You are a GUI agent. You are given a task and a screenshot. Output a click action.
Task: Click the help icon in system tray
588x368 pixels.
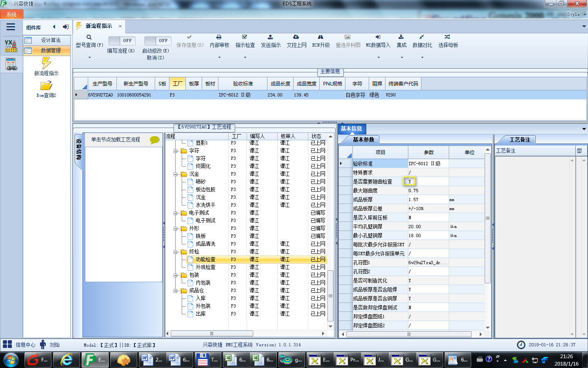pos(489,359)
